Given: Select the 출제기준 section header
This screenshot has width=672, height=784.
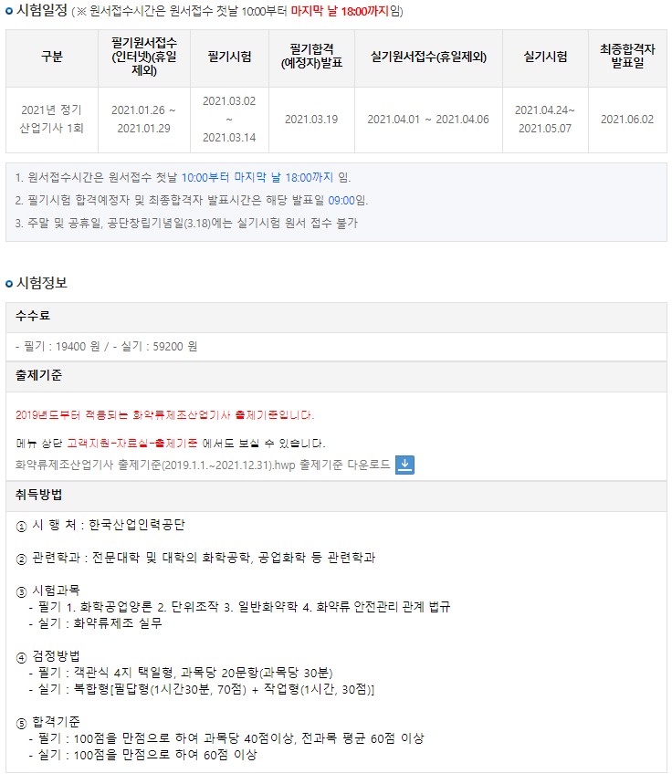Looking at the screenshot, I should 39,375.
